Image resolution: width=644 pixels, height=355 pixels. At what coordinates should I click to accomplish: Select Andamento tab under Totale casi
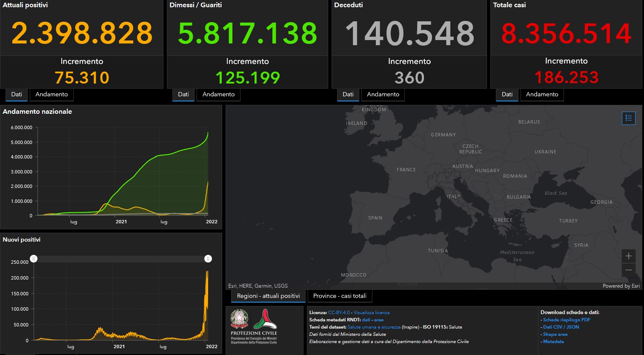click(x=542, y=94)
